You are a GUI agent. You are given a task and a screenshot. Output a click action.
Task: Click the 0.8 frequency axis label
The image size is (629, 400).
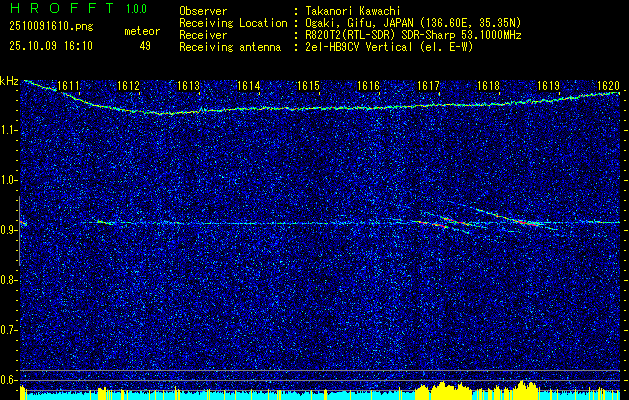pos(8,280)
